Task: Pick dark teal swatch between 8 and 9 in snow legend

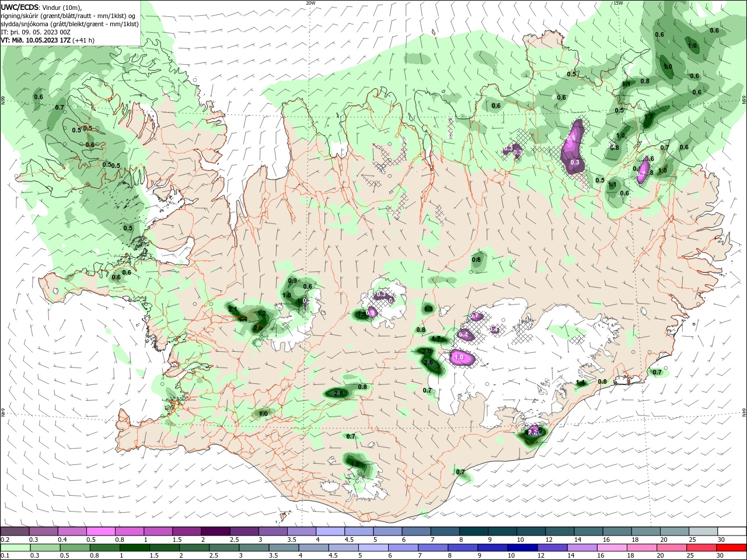Action: (x=474, y=531)
